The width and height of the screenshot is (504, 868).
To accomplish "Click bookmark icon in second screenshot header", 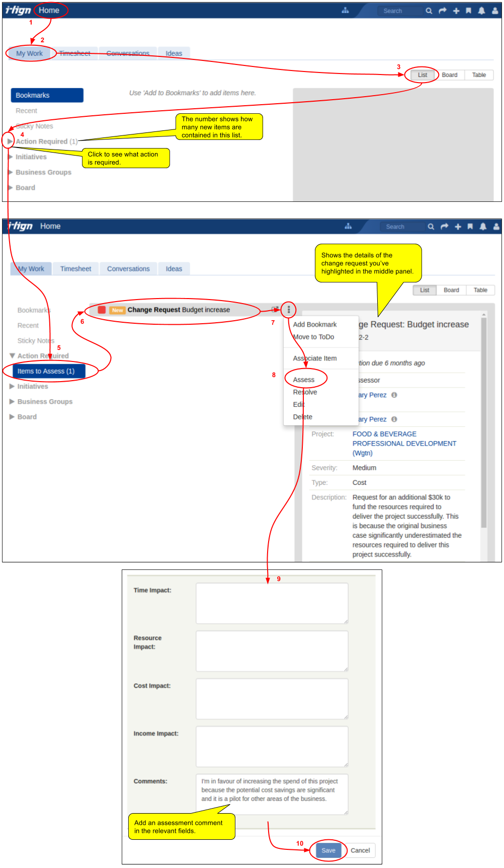I will (470, 227).
